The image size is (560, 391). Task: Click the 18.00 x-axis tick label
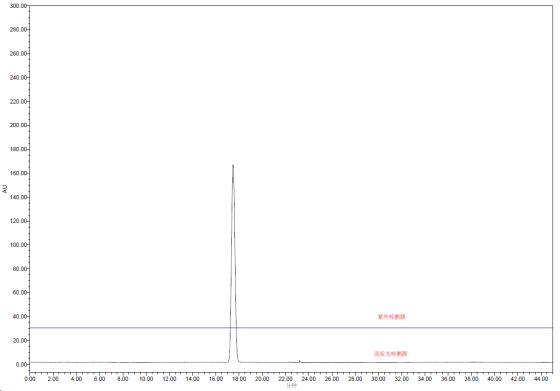tap(239, 379)
